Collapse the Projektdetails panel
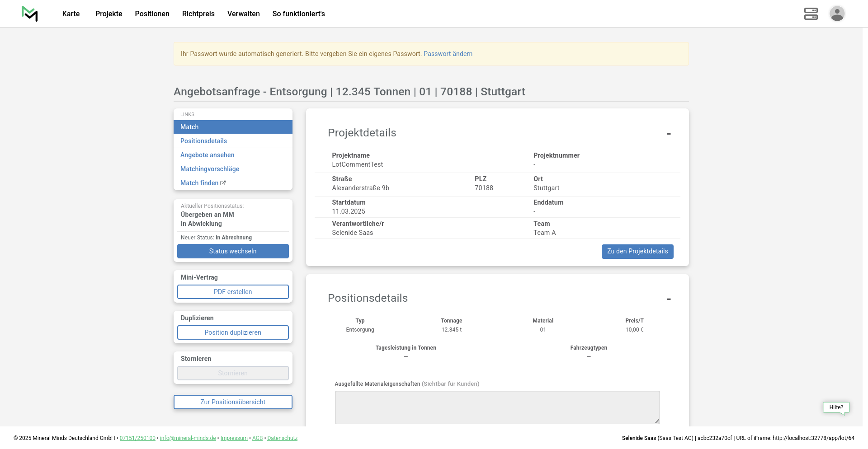The width and height of the screenshot is (868, 449). pyautogui.click(x=668, y=134)
